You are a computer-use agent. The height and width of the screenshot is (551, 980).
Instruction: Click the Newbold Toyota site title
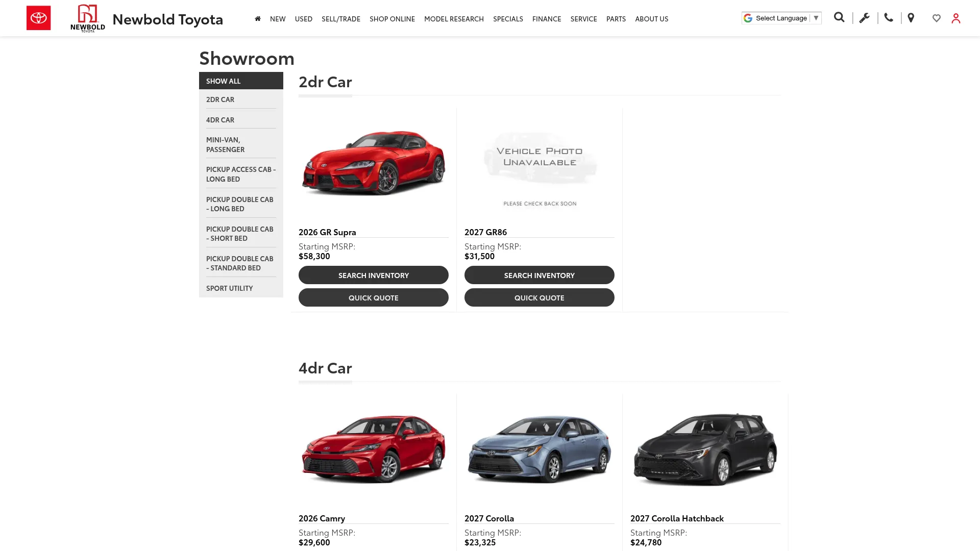pos(167,18)
